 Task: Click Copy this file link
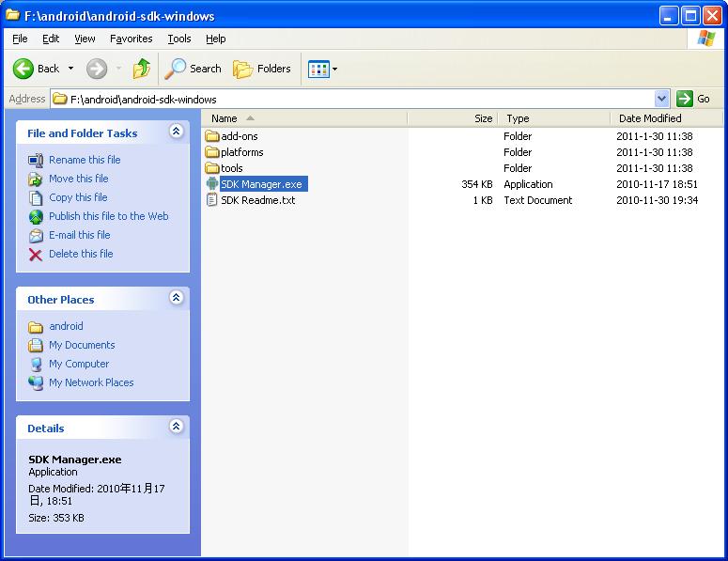[x=78, y=197]
